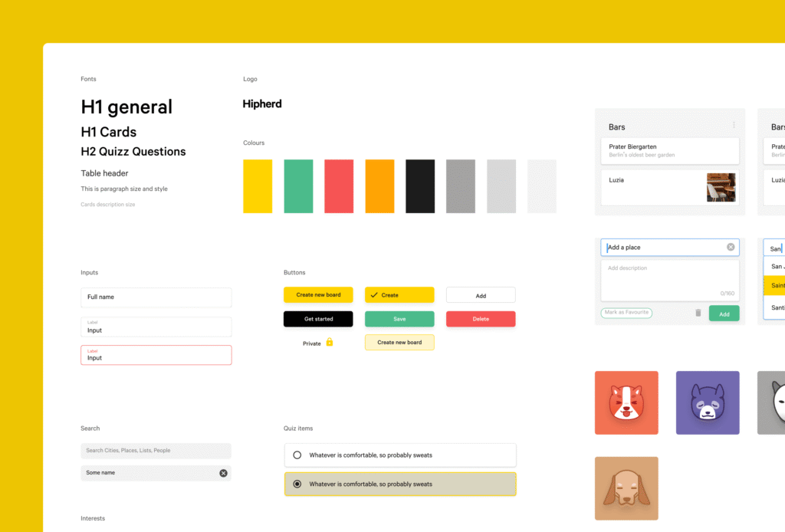Select the unselected quiz radio option
Image resolution: width=785 pixels, height=532 pixels.
pos(297,455)
